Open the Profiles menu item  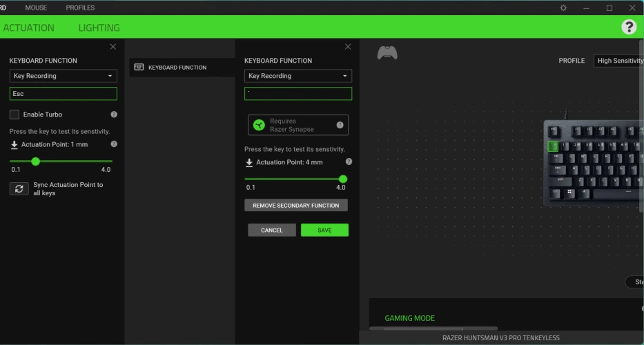click(80, 8)
